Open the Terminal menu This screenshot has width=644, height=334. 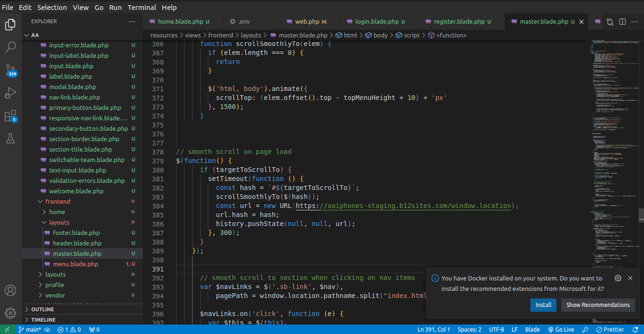click(x=142, y=8)
